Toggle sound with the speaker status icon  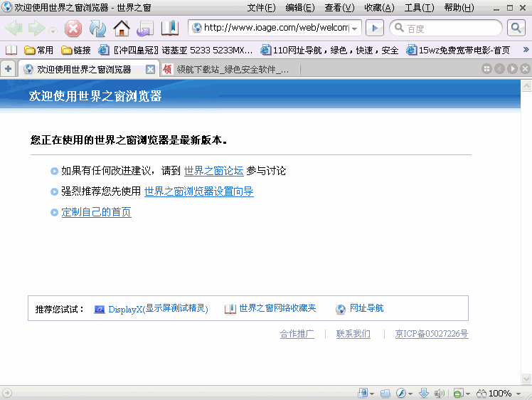coord(440,393)
